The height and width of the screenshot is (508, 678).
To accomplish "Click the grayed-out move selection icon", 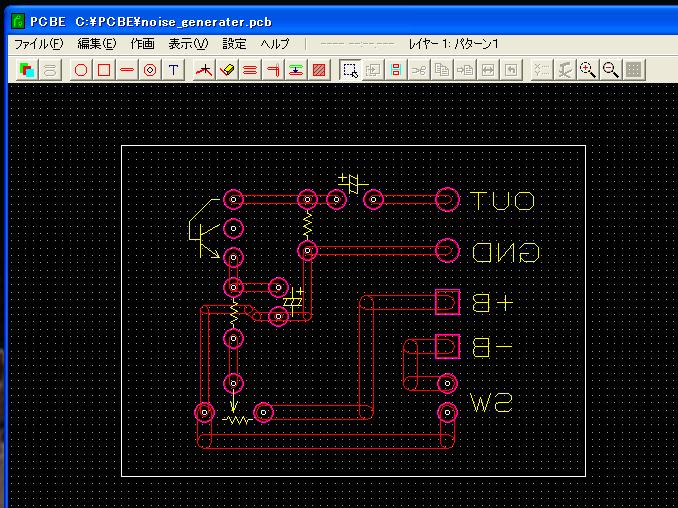I will click(373, 70).
